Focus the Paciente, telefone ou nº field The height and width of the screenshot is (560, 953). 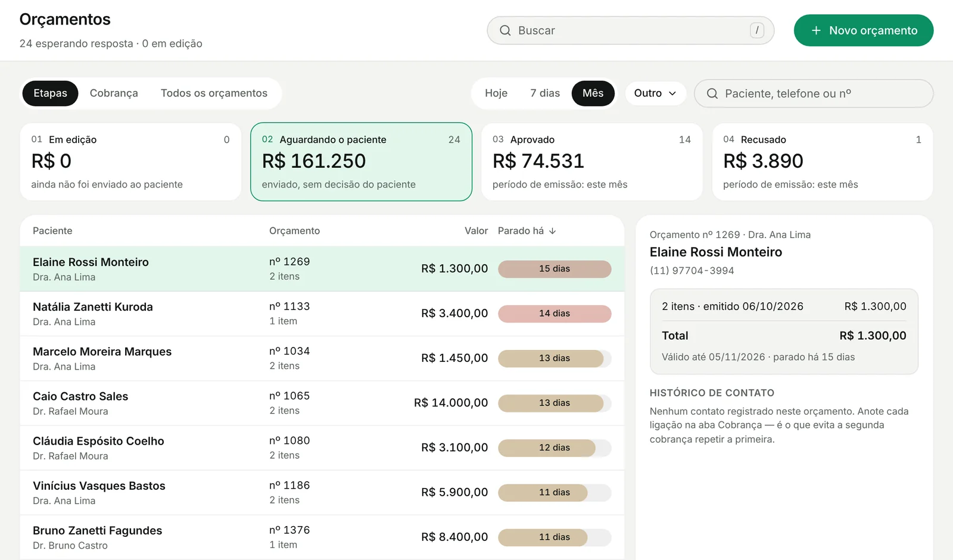pyautogui.click(x=814, y=93)
